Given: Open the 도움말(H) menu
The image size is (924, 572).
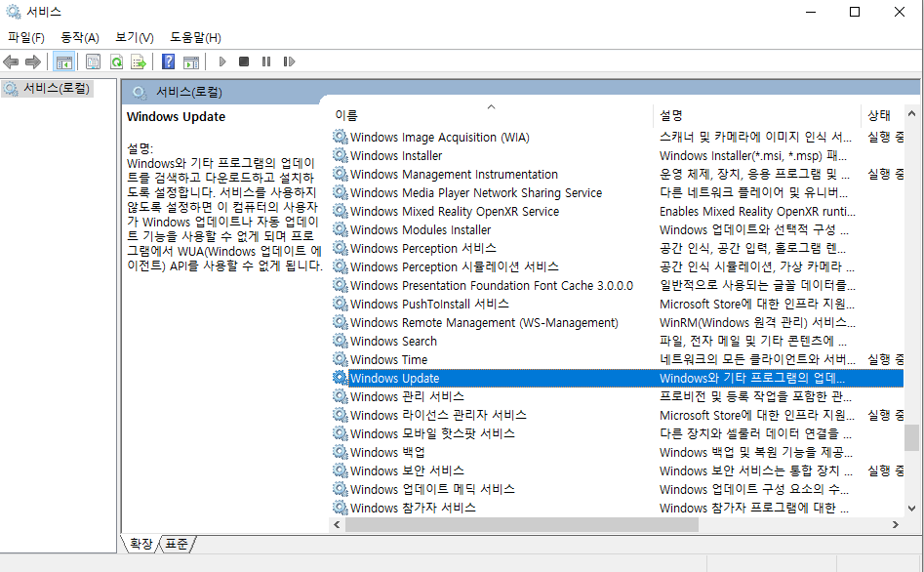Looking at the screenshot, I should pos(196,37).
